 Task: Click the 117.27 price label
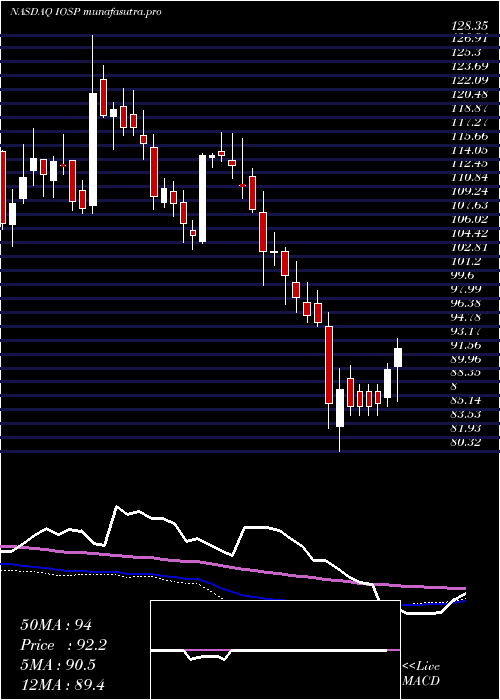472,122
